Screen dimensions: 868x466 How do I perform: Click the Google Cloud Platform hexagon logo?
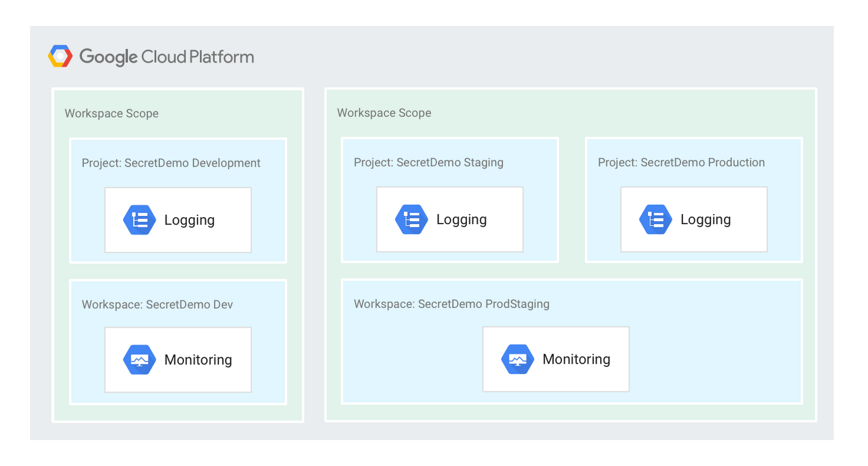[60, 56]
